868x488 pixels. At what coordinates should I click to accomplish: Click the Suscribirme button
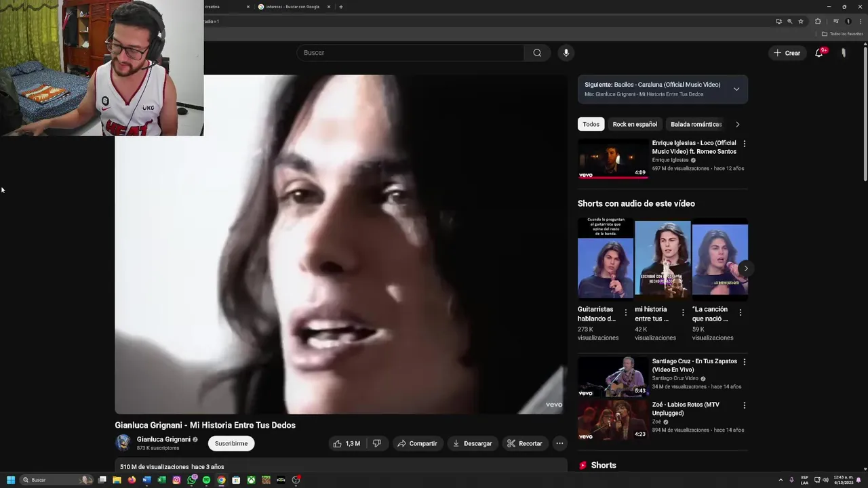(x=231, y=443)
